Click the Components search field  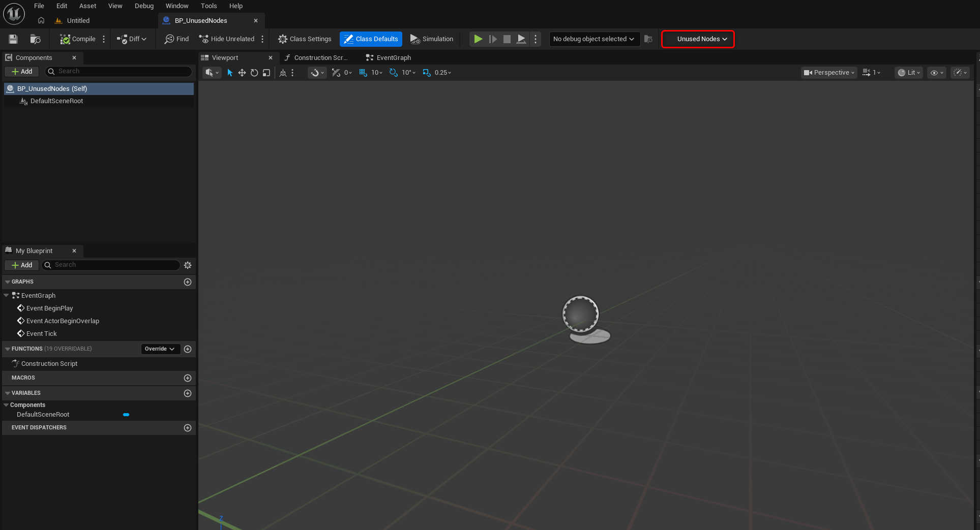pos(118,72)
